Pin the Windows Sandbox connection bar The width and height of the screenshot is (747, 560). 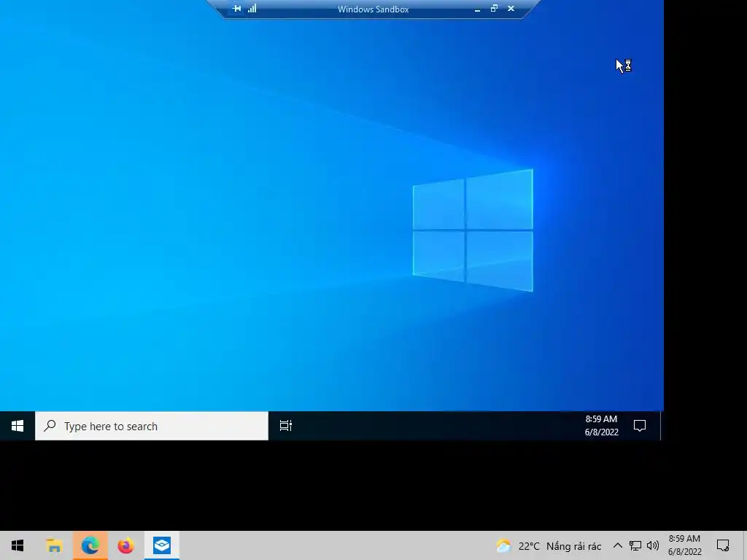237,9
